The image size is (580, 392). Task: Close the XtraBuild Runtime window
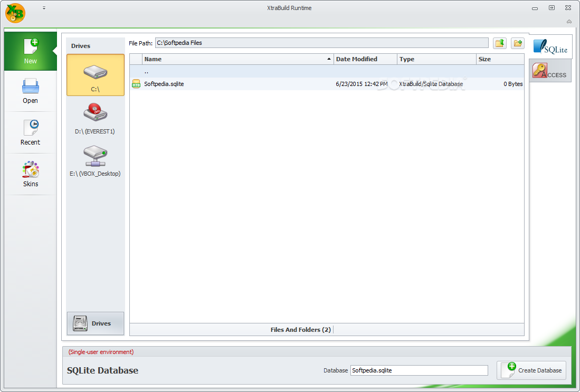tap(568, 8)
